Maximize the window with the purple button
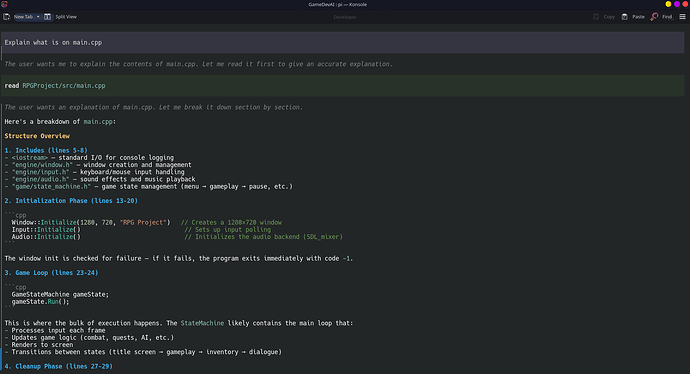Viewport: 690px width, 374px height. [x=677, y=4]
